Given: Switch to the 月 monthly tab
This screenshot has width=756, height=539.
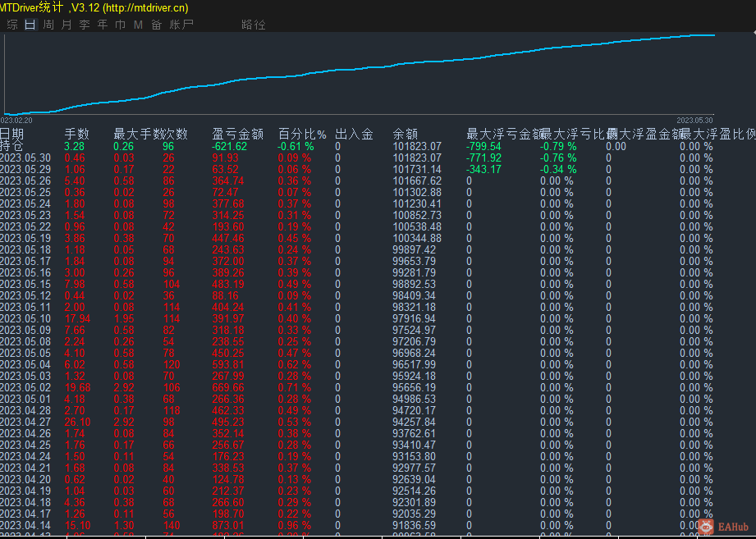Looking at the screenshot, I should (x=66, y=25).
